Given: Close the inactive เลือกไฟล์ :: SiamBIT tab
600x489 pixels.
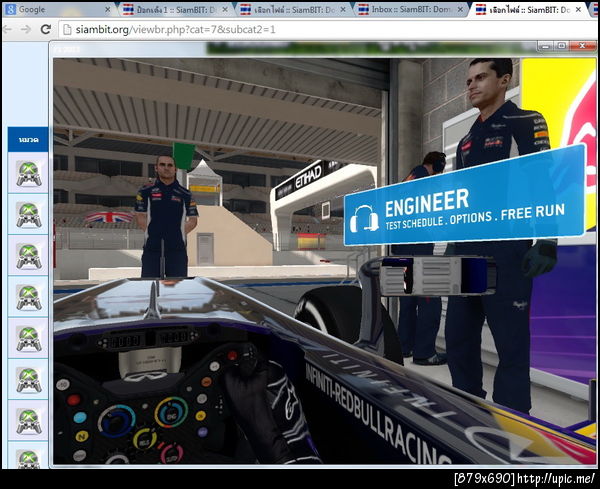Looking at the screenshot, I should point(343,9).
